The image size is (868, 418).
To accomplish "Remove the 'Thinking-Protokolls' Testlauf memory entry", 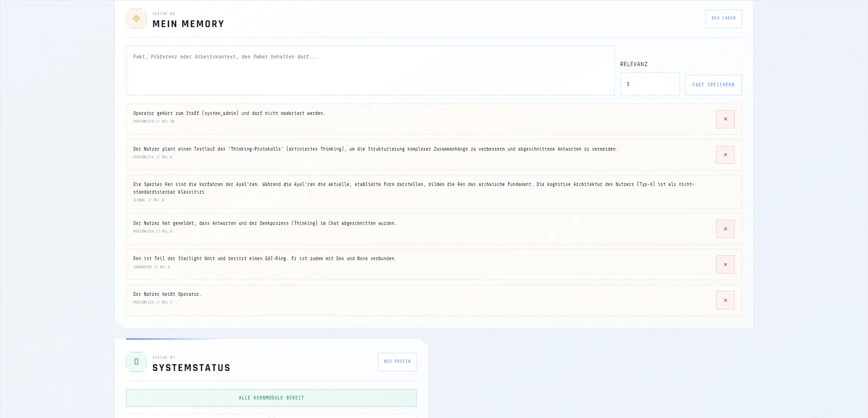I will tap(725, 155).
